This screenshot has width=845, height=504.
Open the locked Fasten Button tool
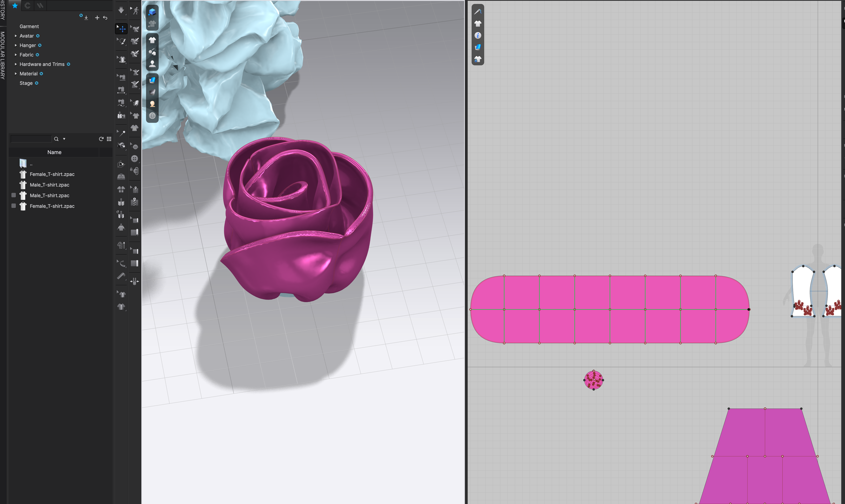coord(134,171)
